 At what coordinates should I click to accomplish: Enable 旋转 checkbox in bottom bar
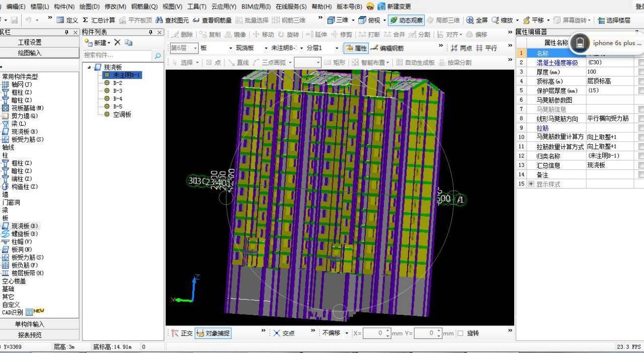pyautogui.click(x=461, y=333)
